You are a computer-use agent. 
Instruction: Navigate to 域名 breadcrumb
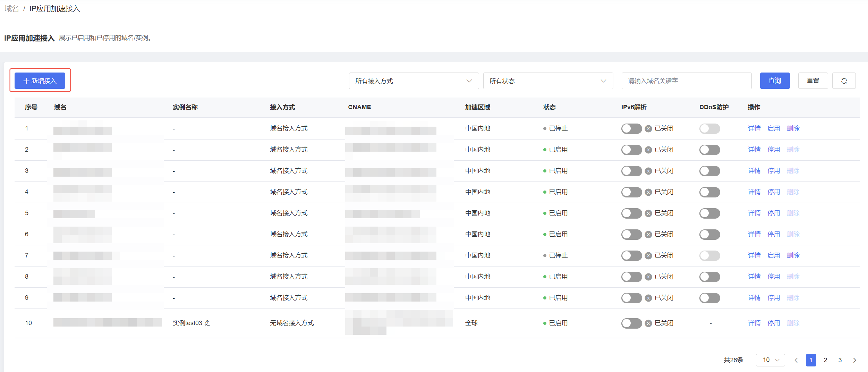tap(11, 9)
